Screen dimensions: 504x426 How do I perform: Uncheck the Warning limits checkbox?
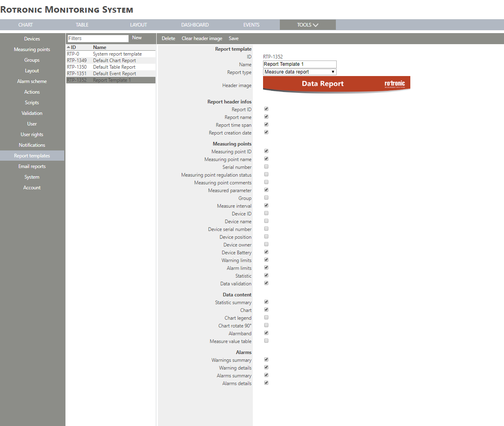click(x=266, y=260)
